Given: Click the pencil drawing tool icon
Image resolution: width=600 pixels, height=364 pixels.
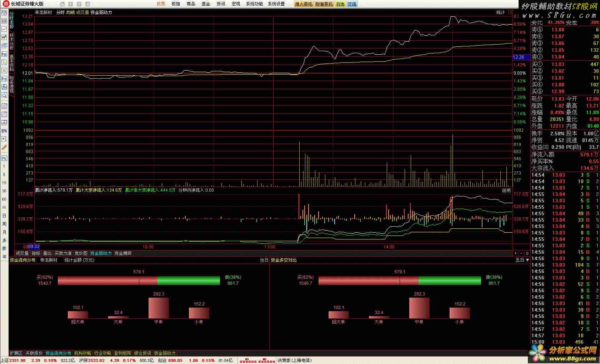Looking at the screenshot, I should tap(4, 147).
